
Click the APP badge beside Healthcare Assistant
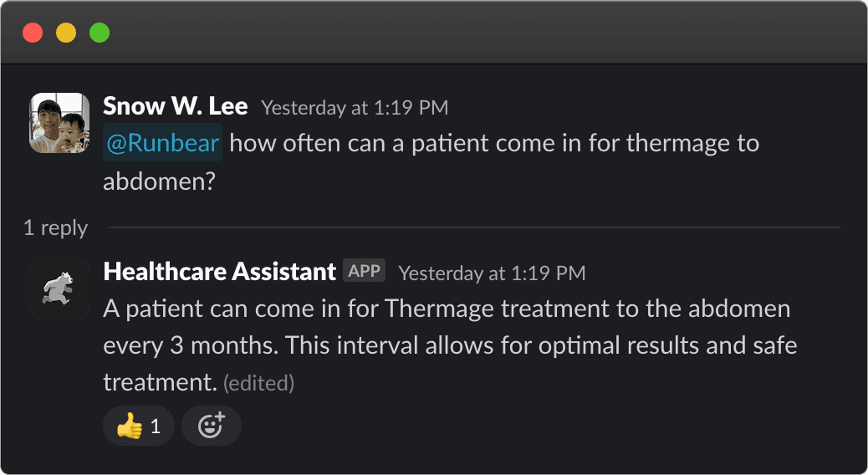364,271
